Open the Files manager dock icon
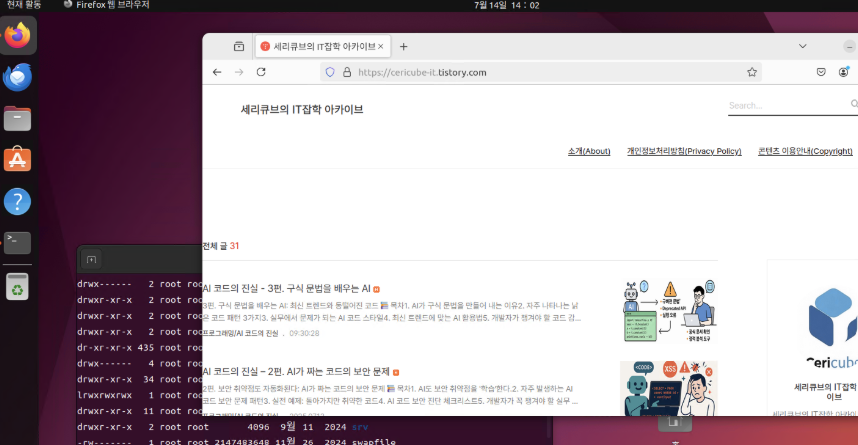858x445 pixels. coord(18,118)
